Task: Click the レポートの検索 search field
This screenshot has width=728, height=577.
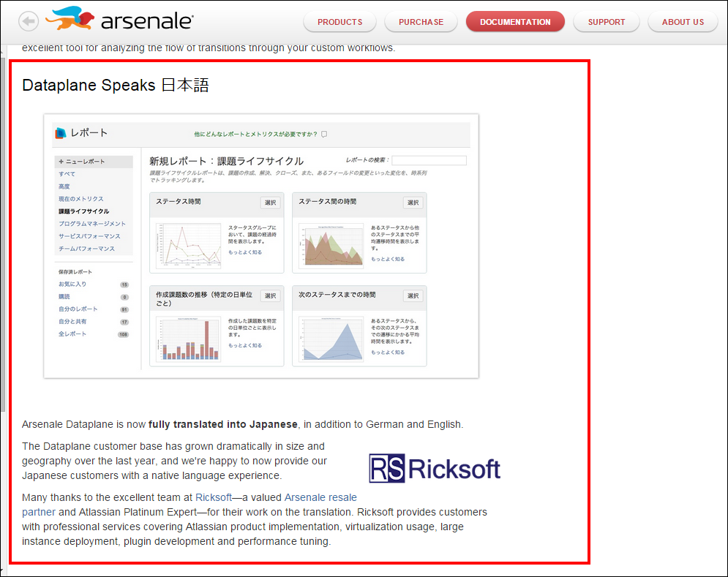Action: coord(429,161)
